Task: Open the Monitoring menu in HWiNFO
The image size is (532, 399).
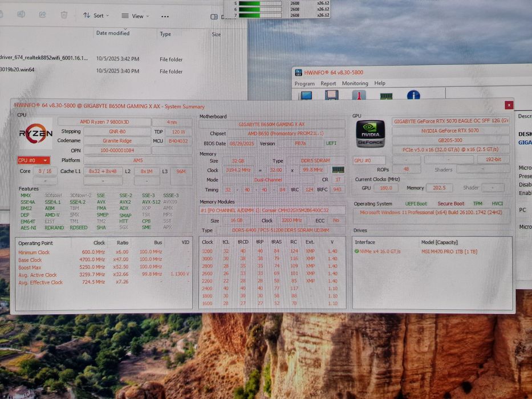Action: (355, 83)
